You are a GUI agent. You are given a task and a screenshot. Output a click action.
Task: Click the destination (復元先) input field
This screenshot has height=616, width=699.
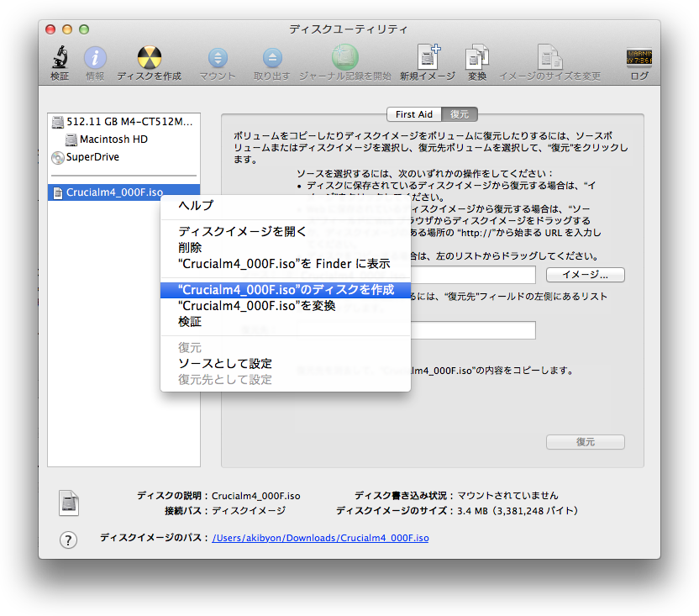coord(472,330)
